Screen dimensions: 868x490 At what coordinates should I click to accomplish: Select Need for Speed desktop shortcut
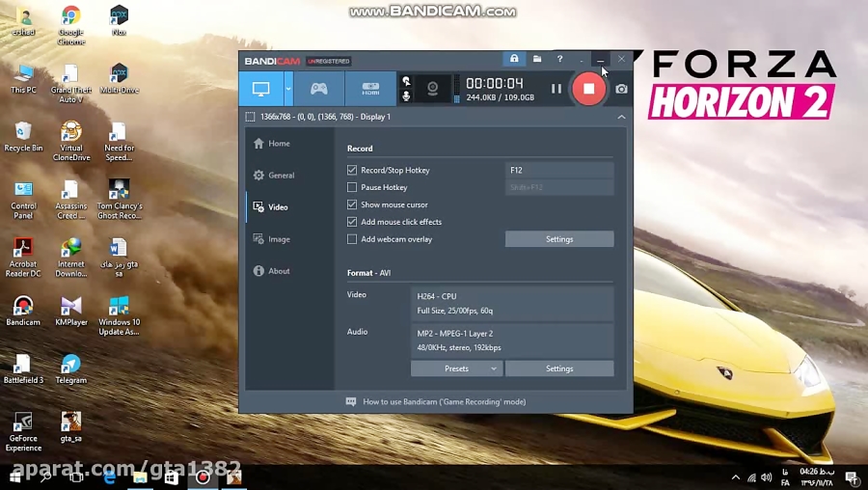coord(119,141)
